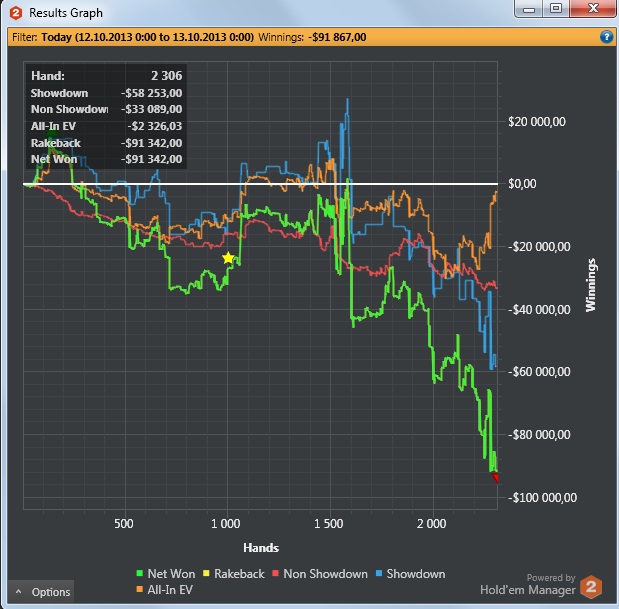
Task: Click the Hold'em Manager 2 logo in title bar
Action: pyautogui.click(x=16, y=13)
